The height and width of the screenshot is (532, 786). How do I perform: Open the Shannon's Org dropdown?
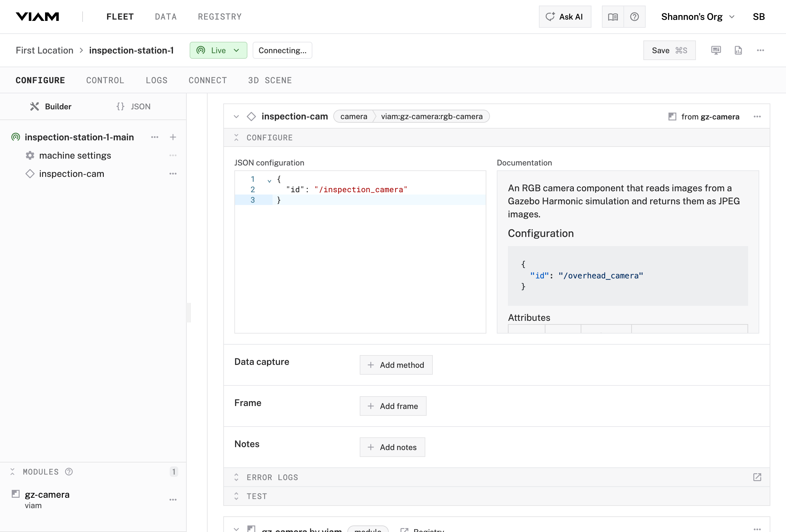point(698,17)
